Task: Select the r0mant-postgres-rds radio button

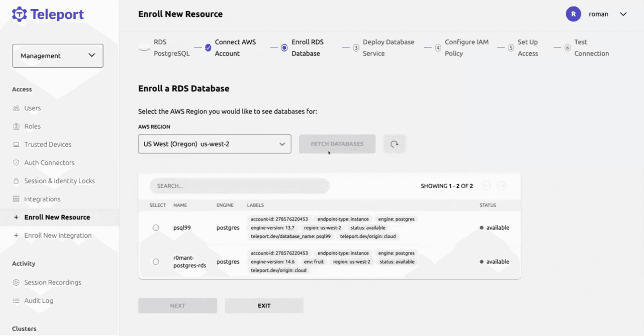Action: tap(156, 262)
